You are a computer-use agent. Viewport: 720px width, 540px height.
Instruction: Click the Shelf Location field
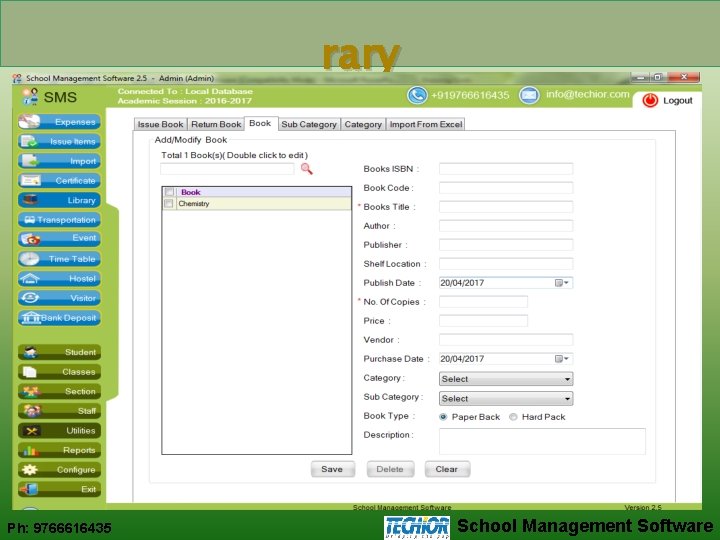click(506, 264)
